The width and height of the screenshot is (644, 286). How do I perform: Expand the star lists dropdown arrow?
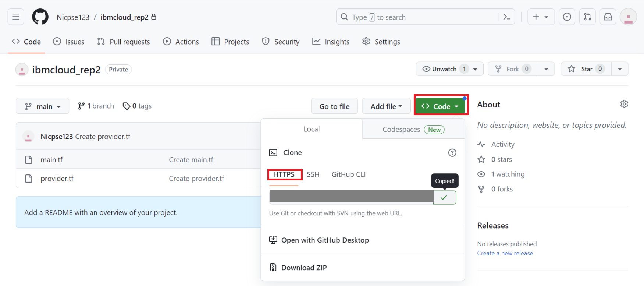[620, 69]
